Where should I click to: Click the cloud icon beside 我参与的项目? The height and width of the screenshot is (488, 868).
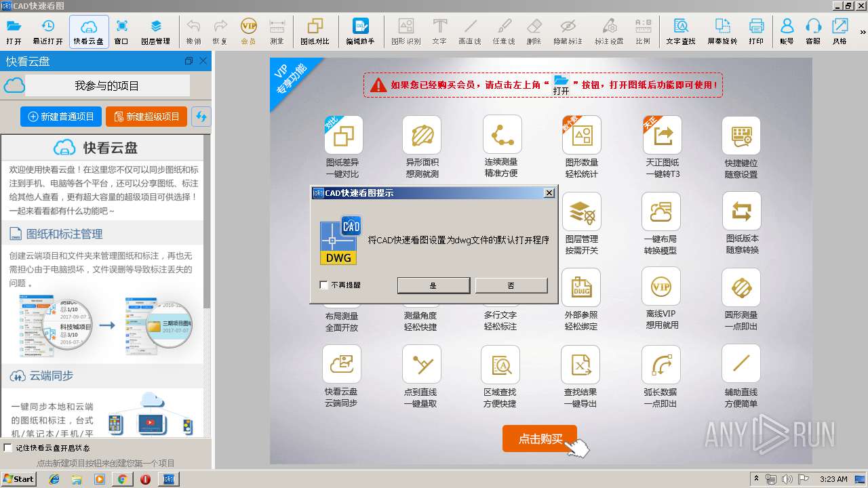14,85
